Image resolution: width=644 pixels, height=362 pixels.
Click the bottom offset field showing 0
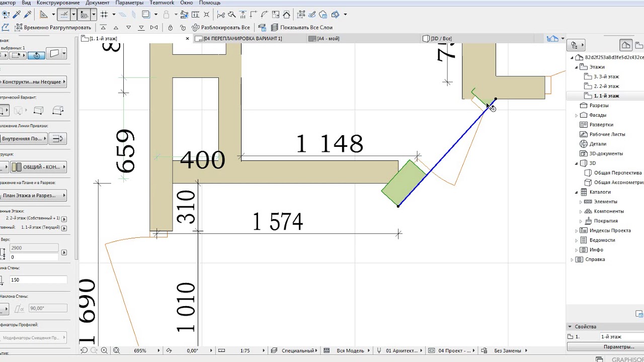click(34, 257)
